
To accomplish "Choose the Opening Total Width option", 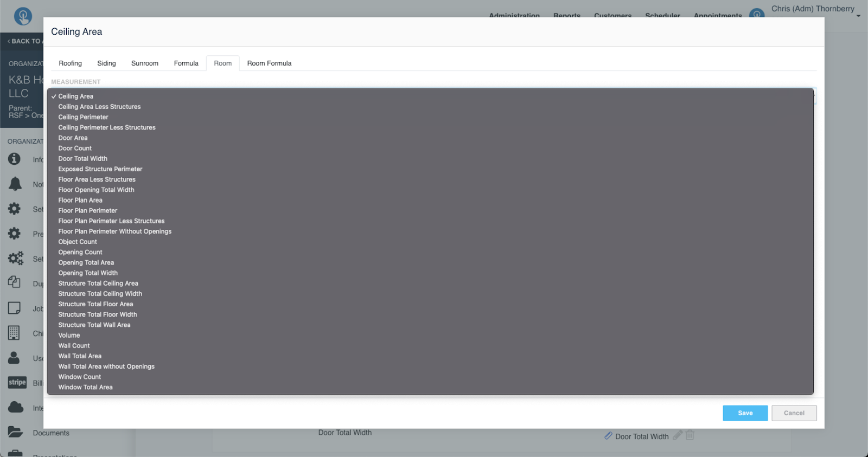I will pos(430,273).
